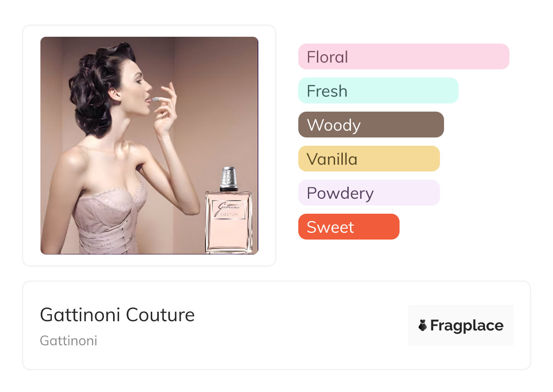The width and height of the screenshot is (553, 392).
Task: Open the Gattinoni Couture title
Action: tap(118, 315)
